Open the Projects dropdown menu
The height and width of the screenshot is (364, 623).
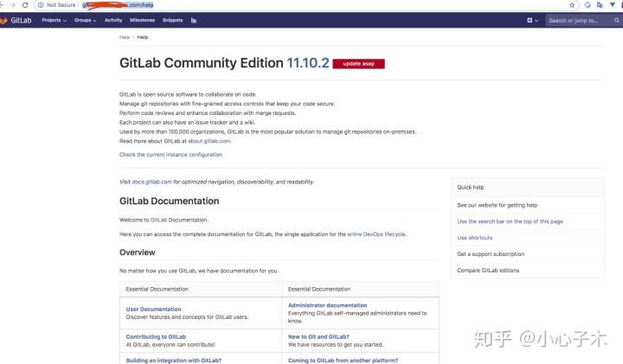[54, 20]
